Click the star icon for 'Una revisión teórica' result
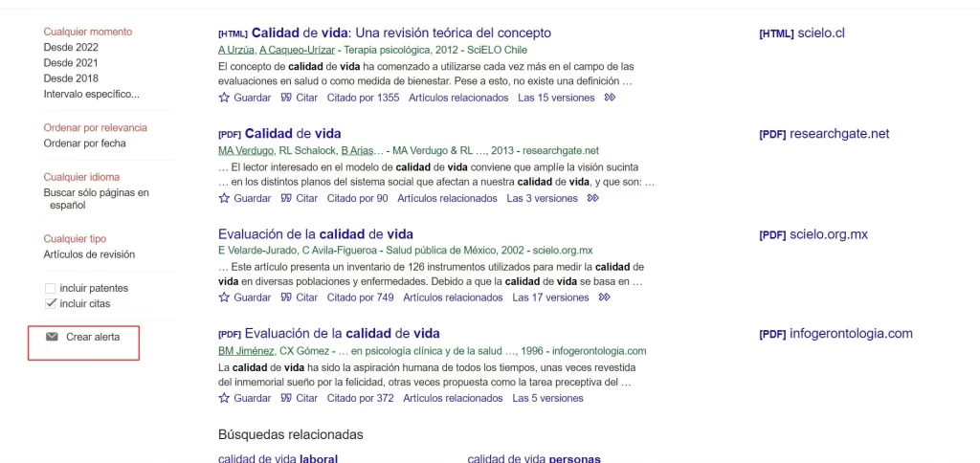Screen dimensions: 980x463 [x=224, y=98]
